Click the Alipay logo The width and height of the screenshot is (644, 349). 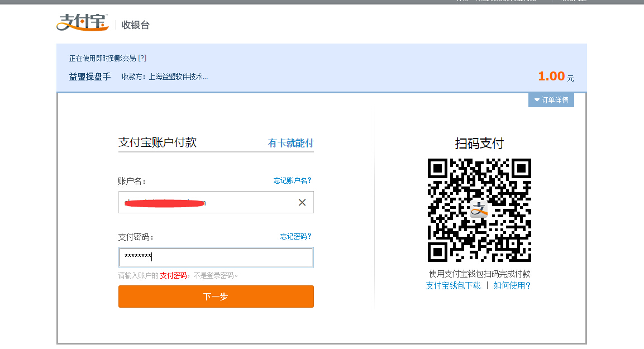(83, 22)
